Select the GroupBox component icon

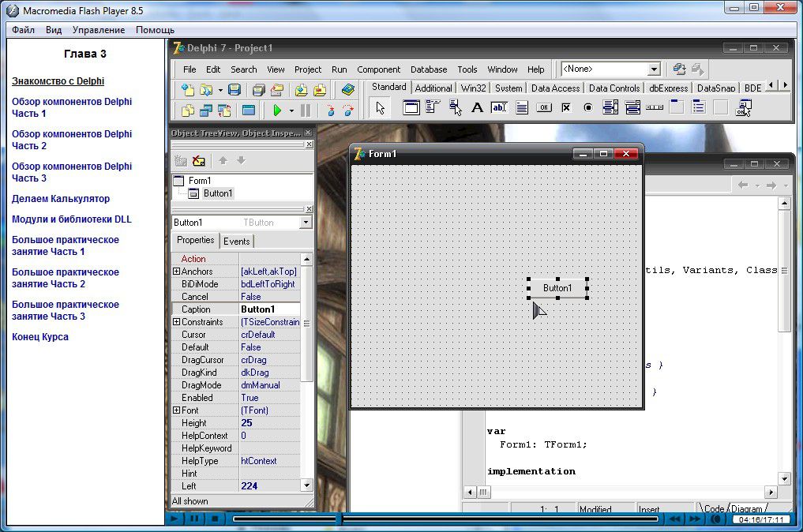pos(677,107)
